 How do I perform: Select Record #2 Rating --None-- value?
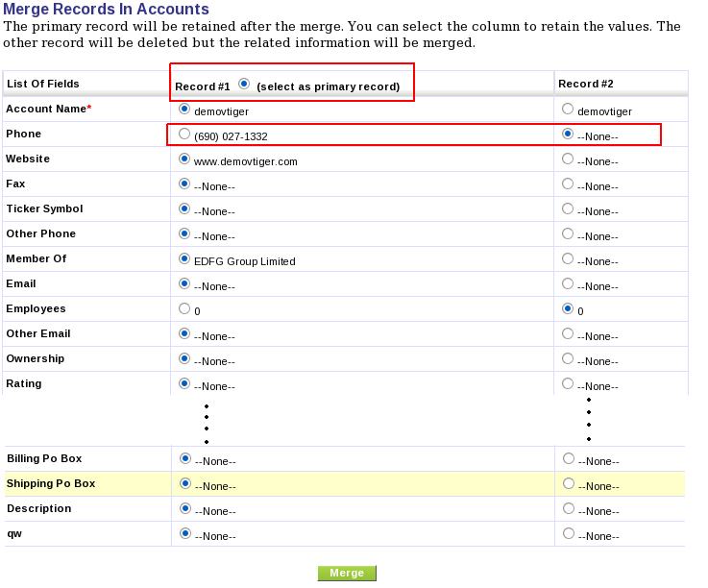(568, 384)
